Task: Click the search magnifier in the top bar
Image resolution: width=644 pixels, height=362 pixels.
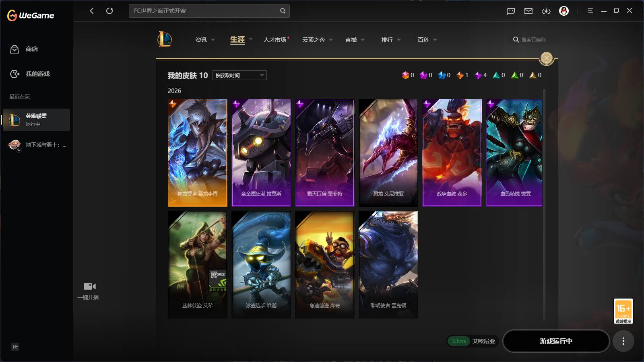Action: click(x=283, y=11)
